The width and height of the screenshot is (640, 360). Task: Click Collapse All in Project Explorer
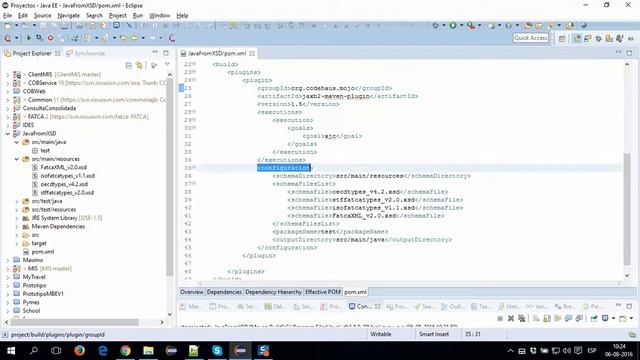click(x=129, y=65)
